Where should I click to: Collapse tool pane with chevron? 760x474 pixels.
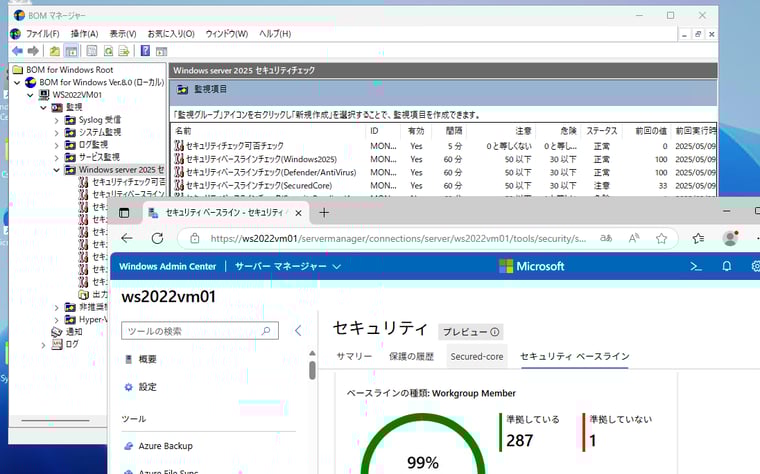(x=298, y=331)
